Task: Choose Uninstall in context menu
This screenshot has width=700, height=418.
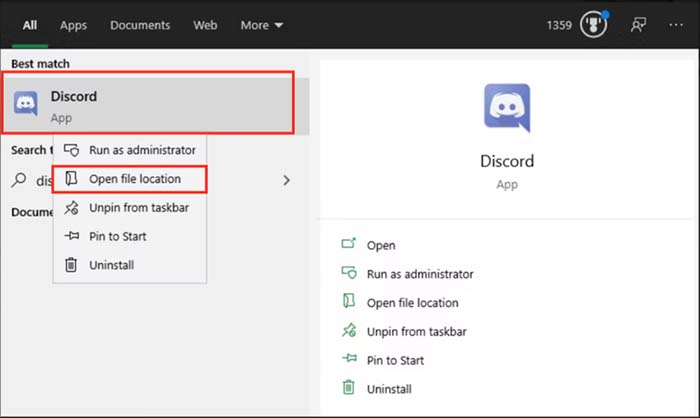Action: tap(130, 265)
